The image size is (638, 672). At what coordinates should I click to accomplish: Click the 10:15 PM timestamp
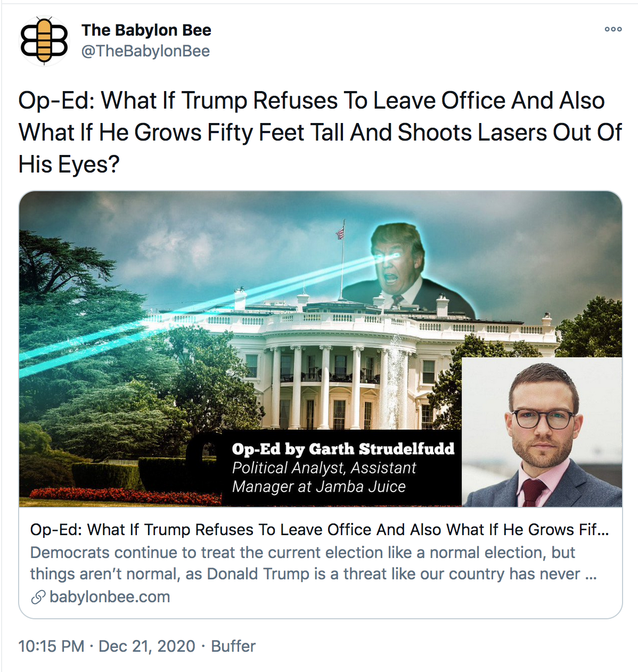pos(52,646)
